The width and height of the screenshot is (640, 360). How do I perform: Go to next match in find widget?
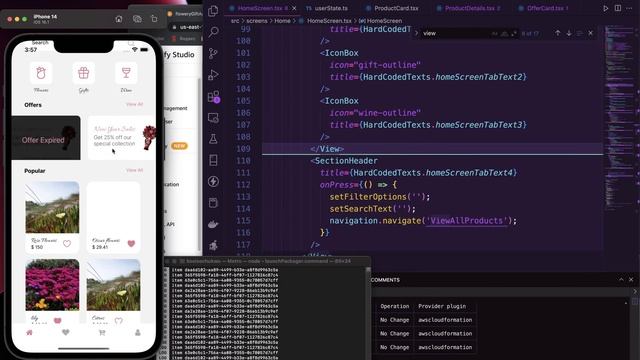pyautogui.click(x=569, y=33)
